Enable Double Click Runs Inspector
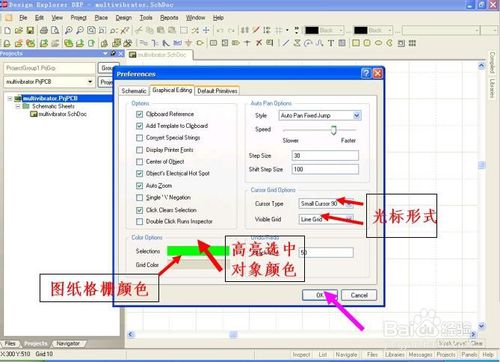The width and height of the screenshot is (500, 362). click(139, 221)
